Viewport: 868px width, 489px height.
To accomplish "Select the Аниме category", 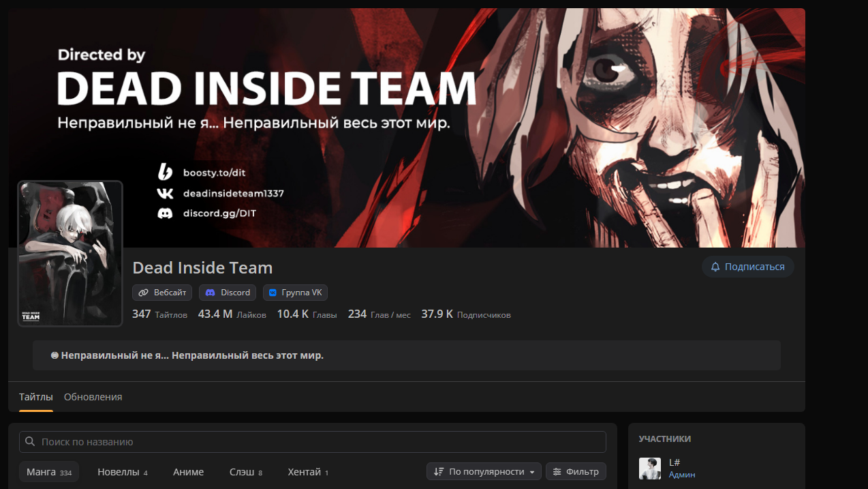I will (x=188, y=472).
